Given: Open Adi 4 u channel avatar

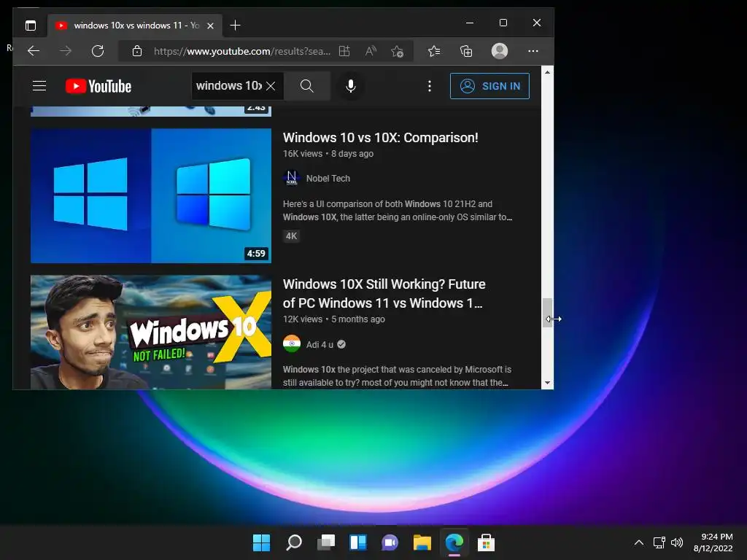Looking at the screenshot, I should pyautogui.click(x=292, y=344).
